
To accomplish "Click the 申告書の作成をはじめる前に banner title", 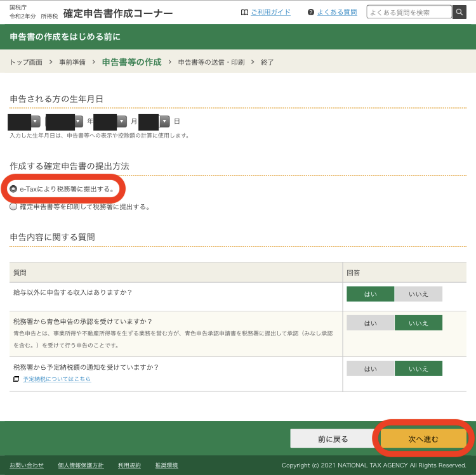I will click(x=65, y=37).
